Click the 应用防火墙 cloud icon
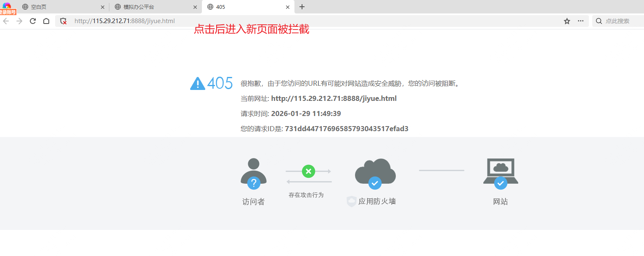Screen dimensions: 644x256 coord(375,174)
